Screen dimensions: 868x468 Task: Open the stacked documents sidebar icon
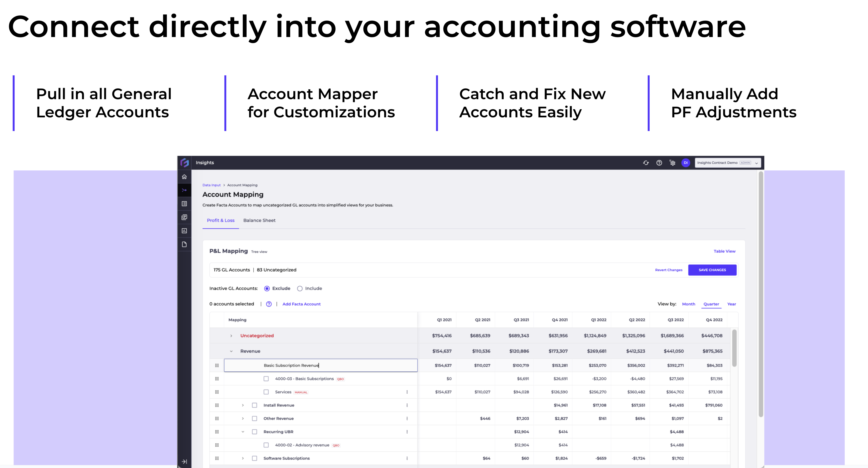184,217
